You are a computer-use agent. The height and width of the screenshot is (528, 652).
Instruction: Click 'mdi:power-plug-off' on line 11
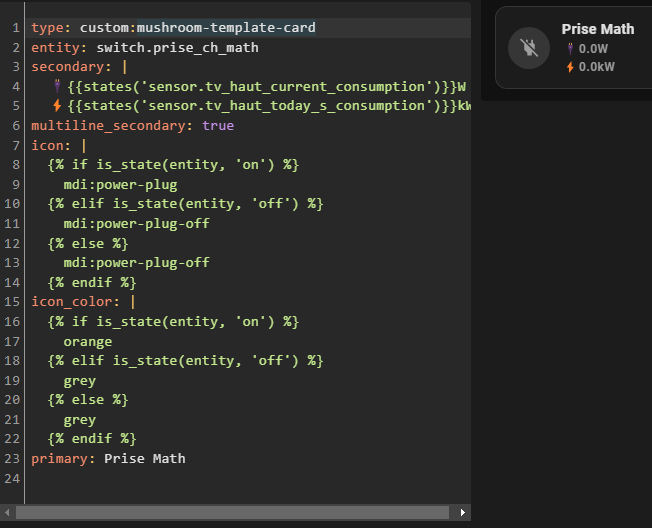tap(136, 224)
